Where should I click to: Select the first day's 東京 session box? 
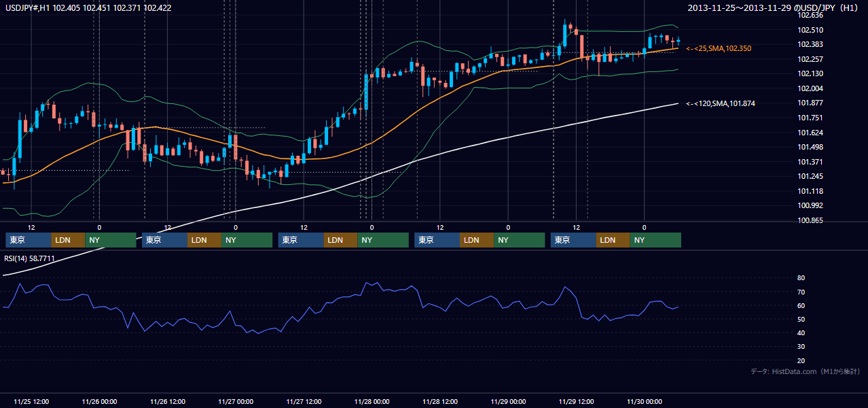click(29, 240)
